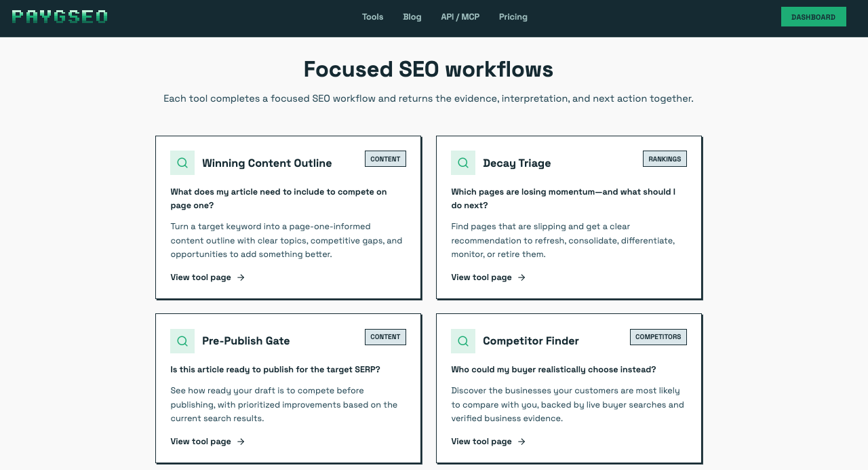868x470 pixels.
Task: Click the arrow icon in Winning Content Outline card
Action: pyautogui.click(x=241, y=277)
